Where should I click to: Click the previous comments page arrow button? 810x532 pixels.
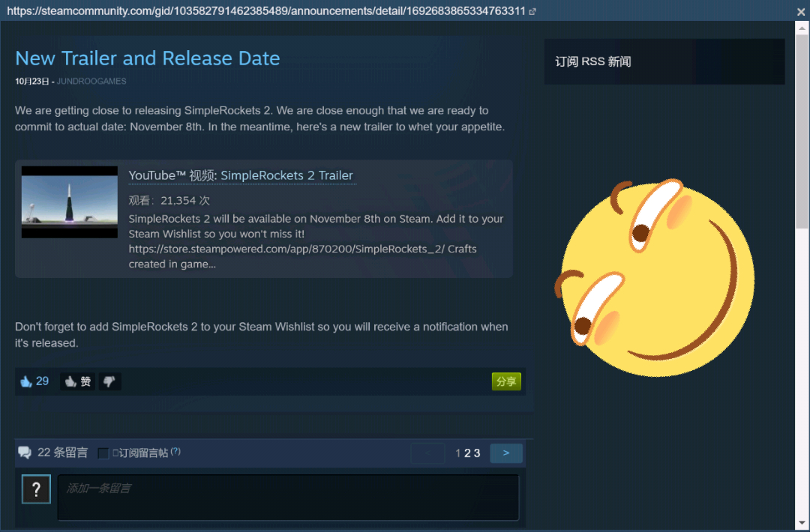tap(427, 453)
